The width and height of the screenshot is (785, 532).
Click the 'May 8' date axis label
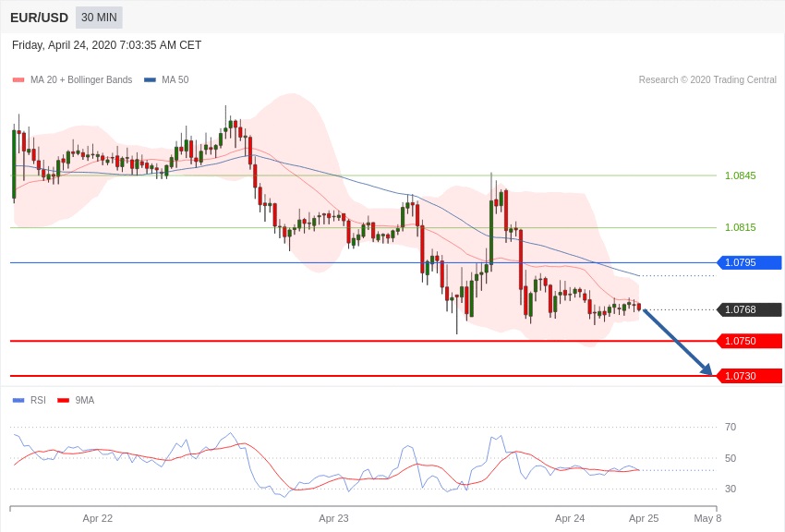pos(707,518)
